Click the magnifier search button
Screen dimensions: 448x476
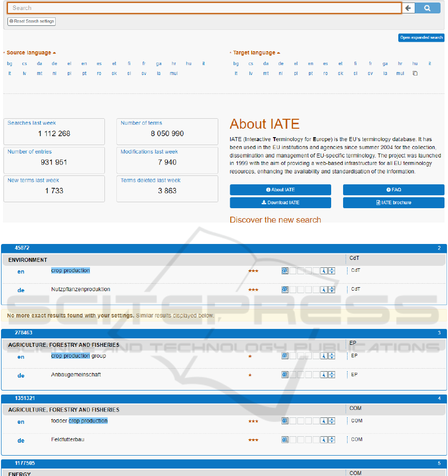[428, 8]
